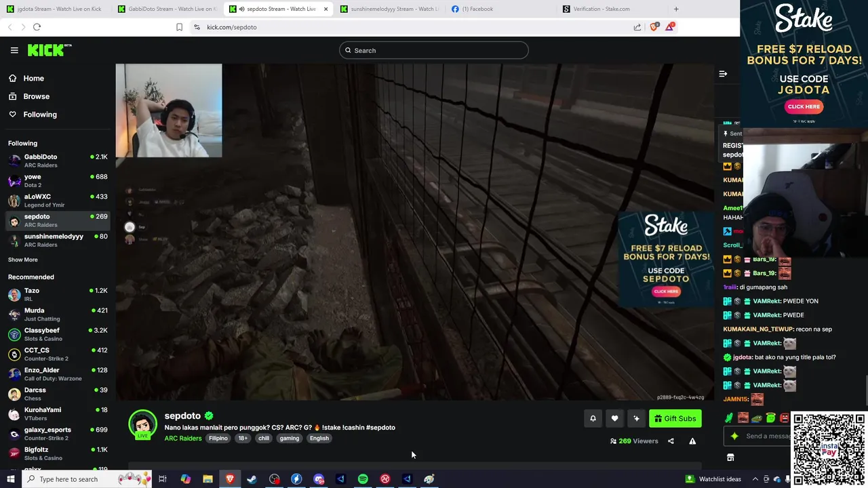Open Murda recommended channel
This screenshot has height=488, width=868.
coord(58,314)
